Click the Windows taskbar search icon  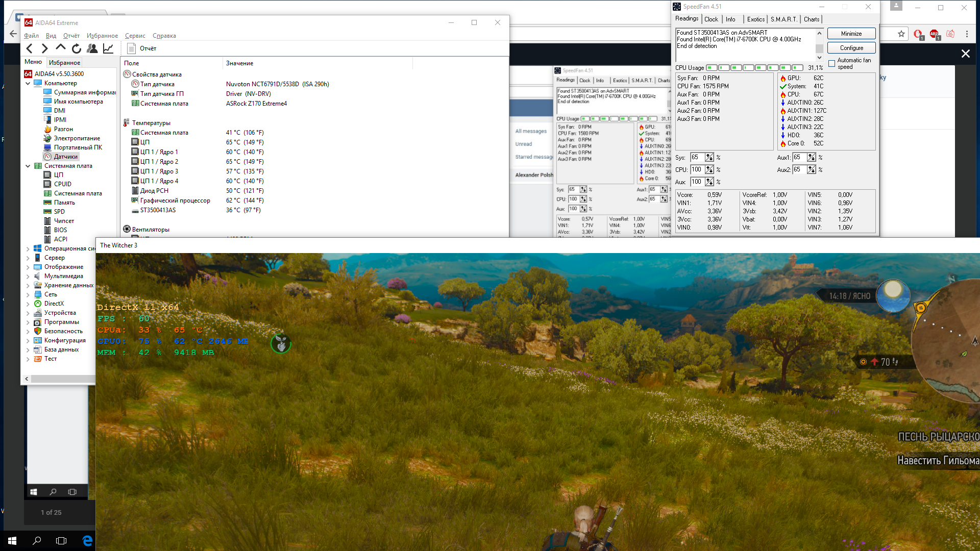pyautogui.click(x=37, y=540)
